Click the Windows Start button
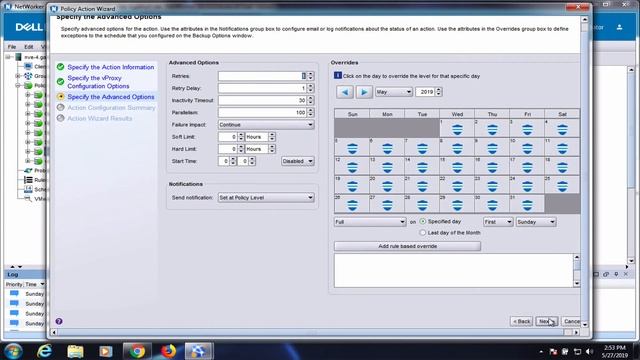640x360 pixels. (13, 351)
